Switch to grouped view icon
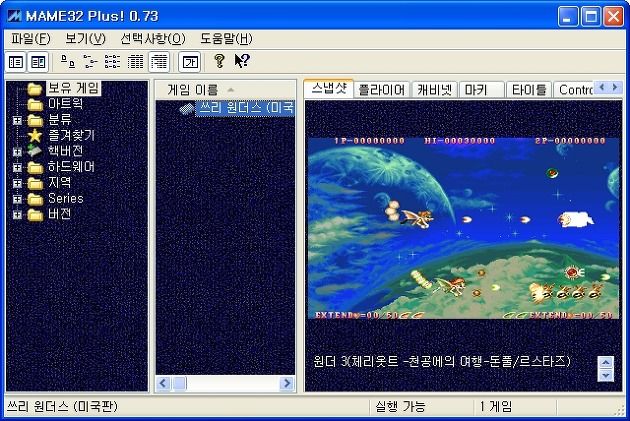Viewport: 630px width, 421px height. (159, 62)
